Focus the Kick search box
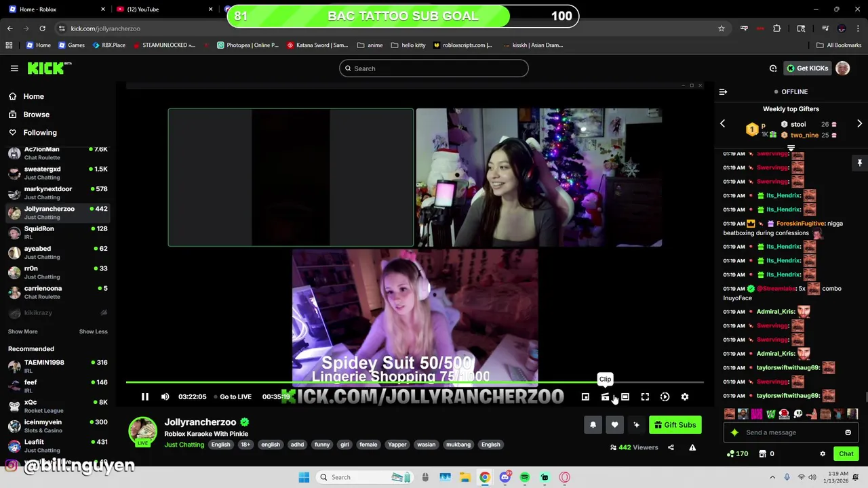This screenshot has height=488, width=868. (x=434, y=68)
